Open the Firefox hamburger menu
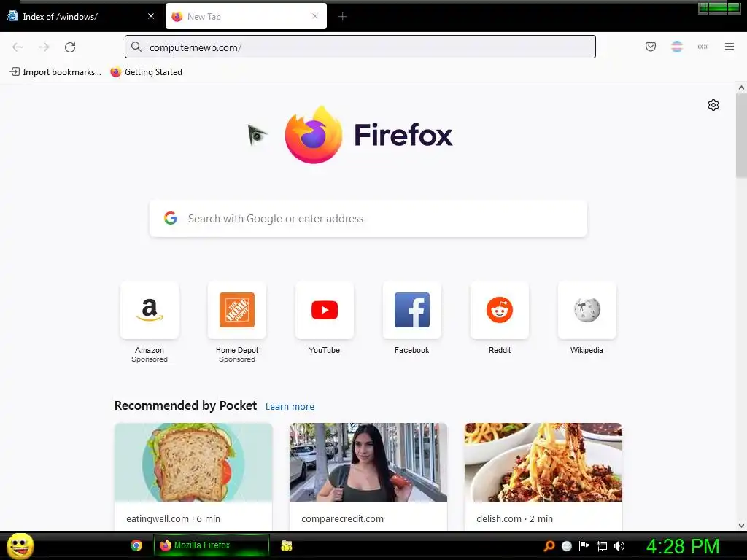Viewport: 747px width, 560px height. click(x=729, y=47)
